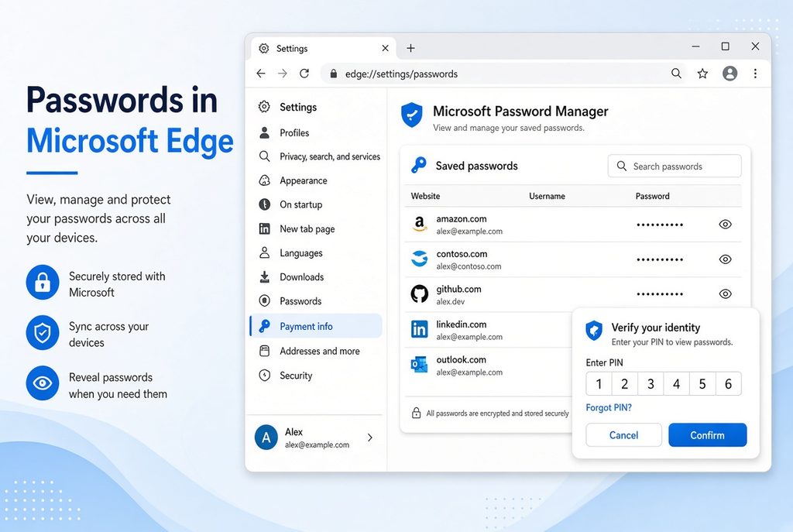This screenshot has height=532, width=793.
Task: Reveal the amazon.com password
Action: coord(725,224)
